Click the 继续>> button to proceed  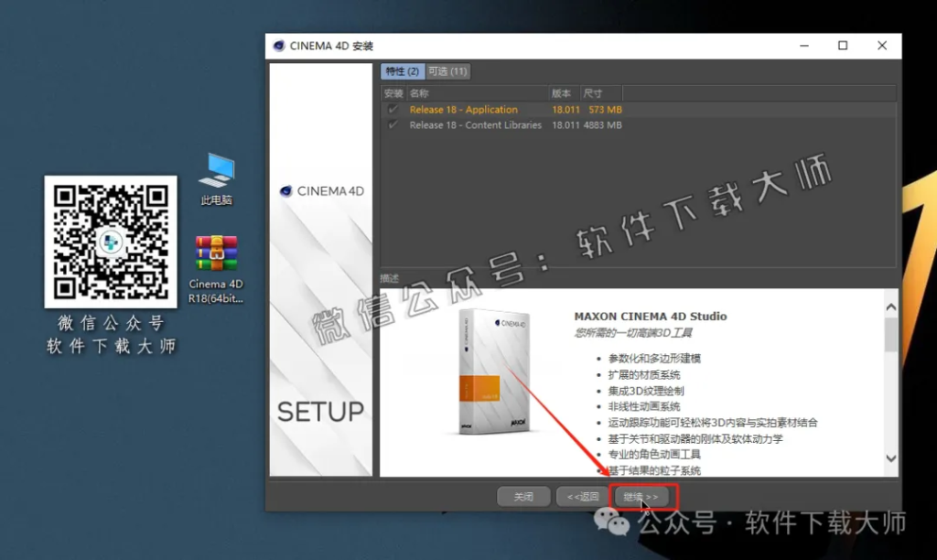coord(643,496)
